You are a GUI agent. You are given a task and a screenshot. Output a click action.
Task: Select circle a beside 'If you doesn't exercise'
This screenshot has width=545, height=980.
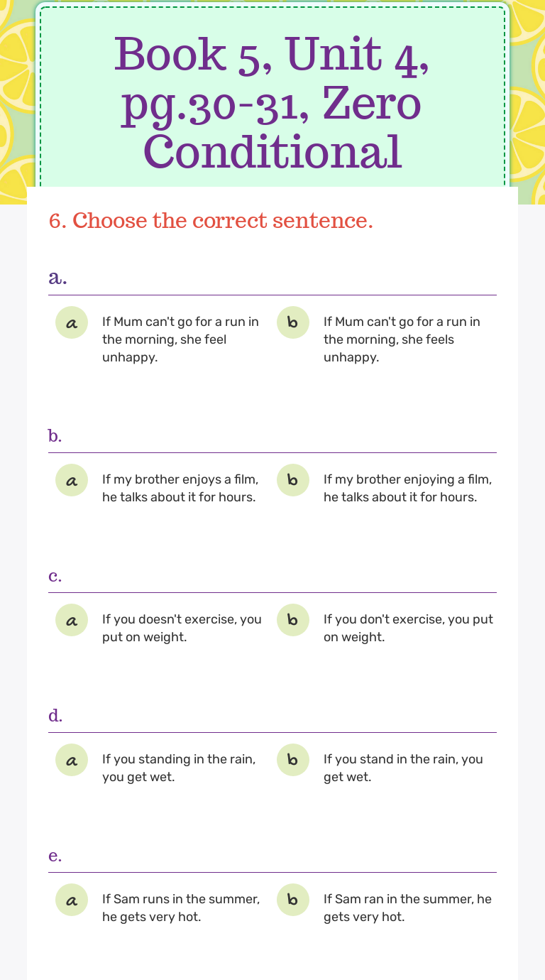click(x=71, y=620)
